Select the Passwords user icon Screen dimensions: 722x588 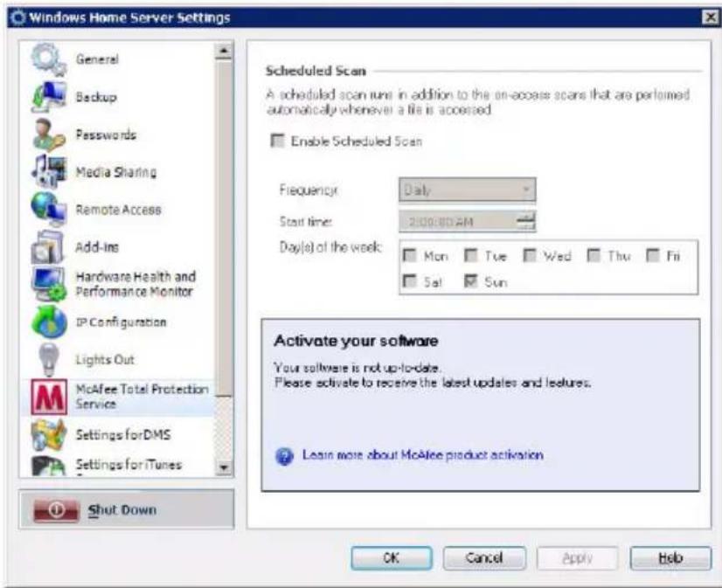point(48,135)
